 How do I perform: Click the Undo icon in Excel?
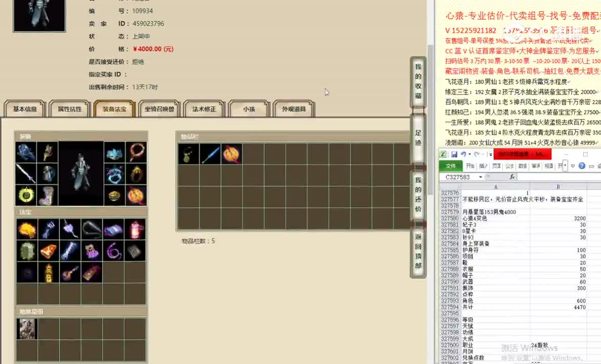[x=463, y=154]
